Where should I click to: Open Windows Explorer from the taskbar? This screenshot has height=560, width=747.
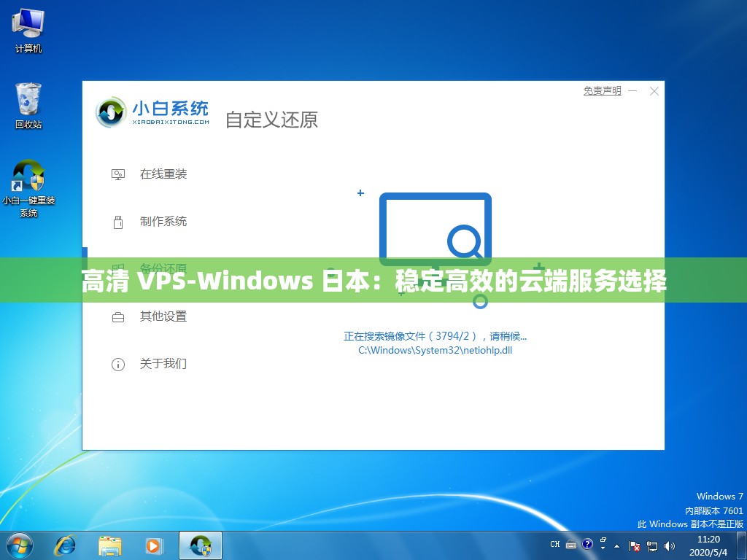coord(109,545)
